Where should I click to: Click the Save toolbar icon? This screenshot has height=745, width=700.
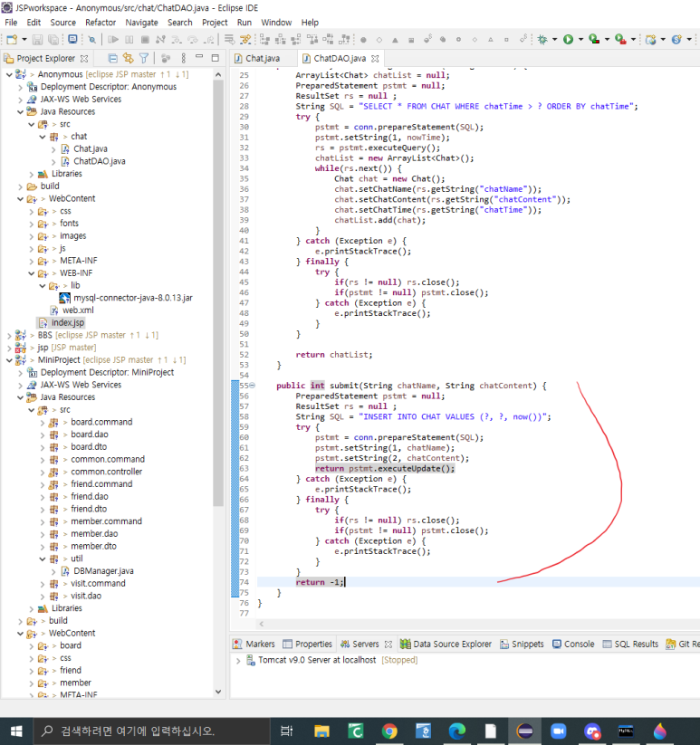[x=37, y=40]
